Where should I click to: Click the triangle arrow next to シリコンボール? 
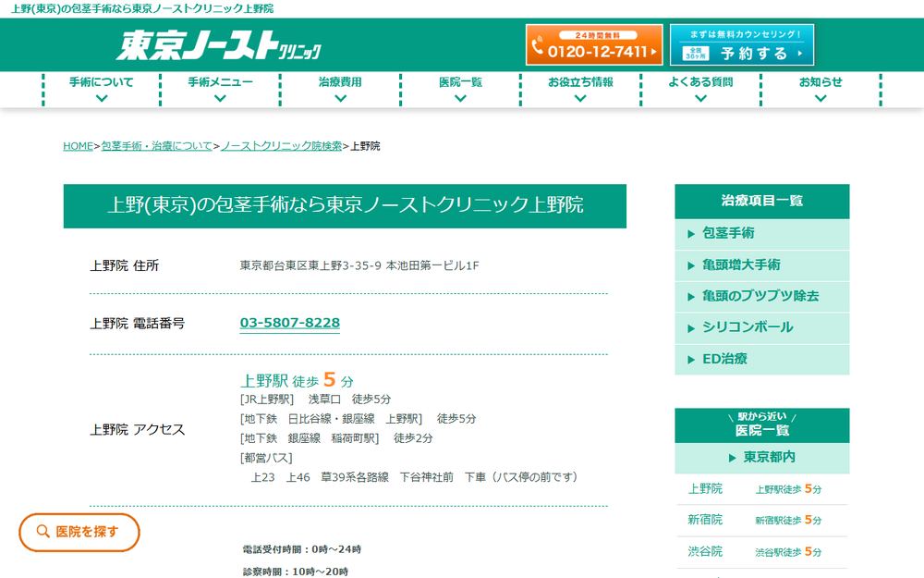691,328
